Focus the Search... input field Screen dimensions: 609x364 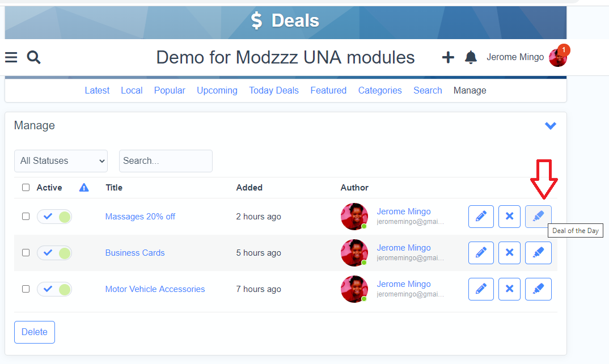166,161
